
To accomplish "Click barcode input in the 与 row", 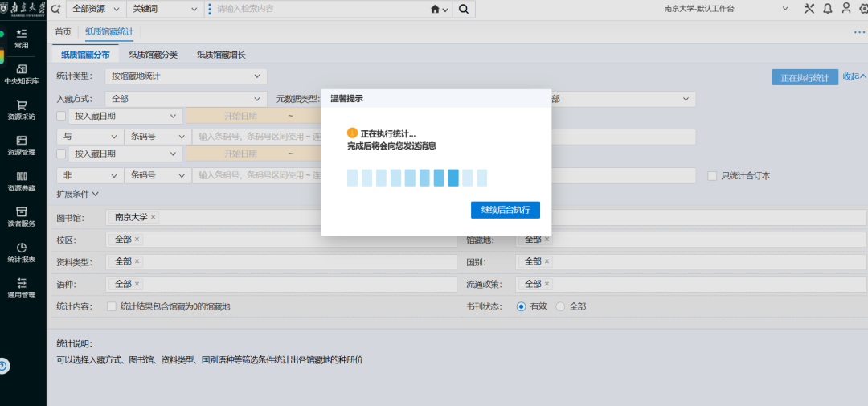I will [257, 137].
